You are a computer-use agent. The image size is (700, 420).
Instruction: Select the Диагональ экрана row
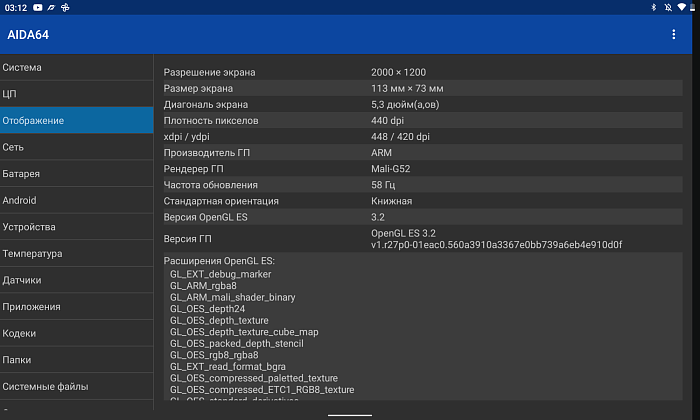tap(422, 104)
